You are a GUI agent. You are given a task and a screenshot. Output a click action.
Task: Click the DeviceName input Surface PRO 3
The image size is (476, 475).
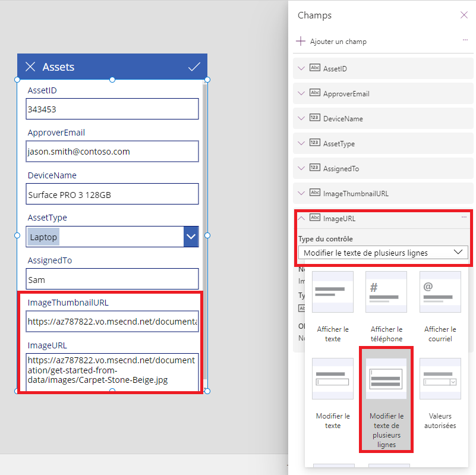[112, 194]
